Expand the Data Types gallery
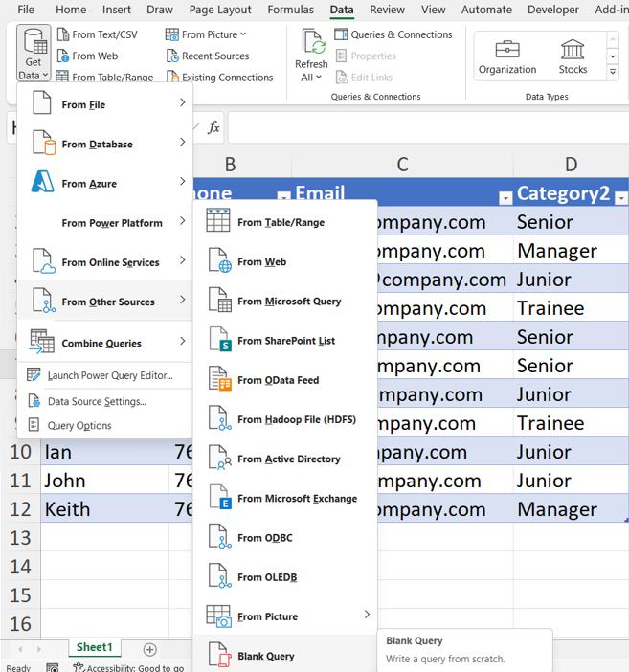Viewport: 629px width, 672px height. [613, 72]
